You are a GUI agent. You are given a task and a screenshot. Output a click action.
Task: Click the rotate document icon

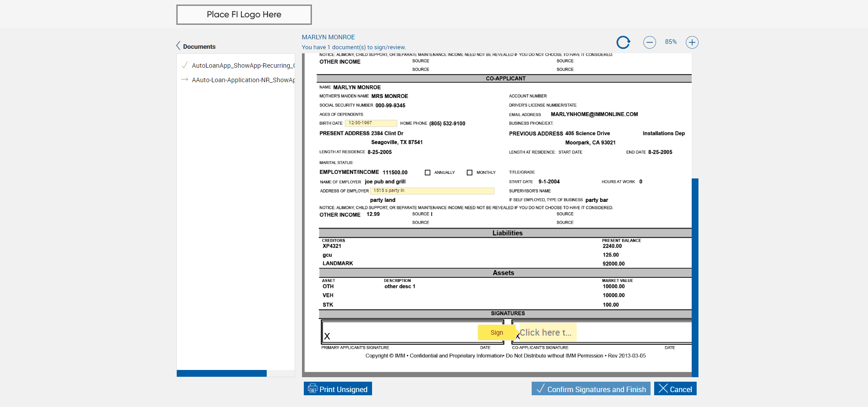tap(623, 42)
